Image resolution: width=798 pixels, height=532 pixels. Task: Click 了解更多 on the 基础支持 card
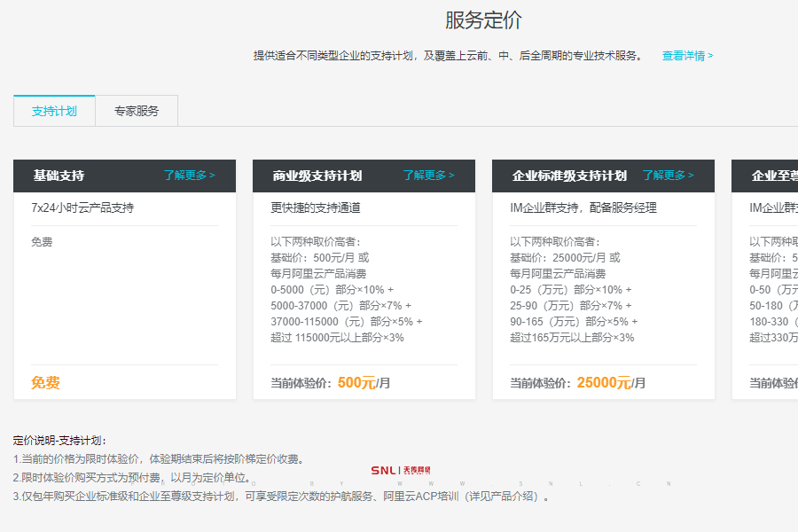(189, 176)
